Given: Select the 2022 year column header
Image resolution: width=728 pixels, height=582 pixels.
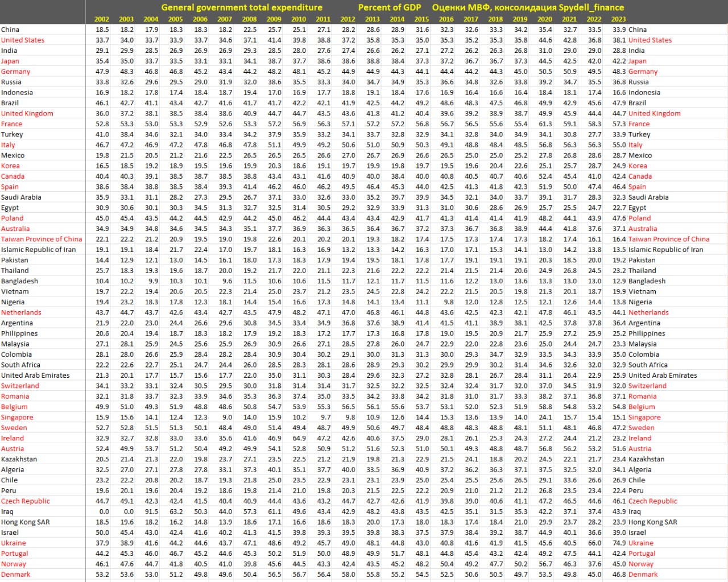Looking at the screenshot, I should tap(594, 19).
